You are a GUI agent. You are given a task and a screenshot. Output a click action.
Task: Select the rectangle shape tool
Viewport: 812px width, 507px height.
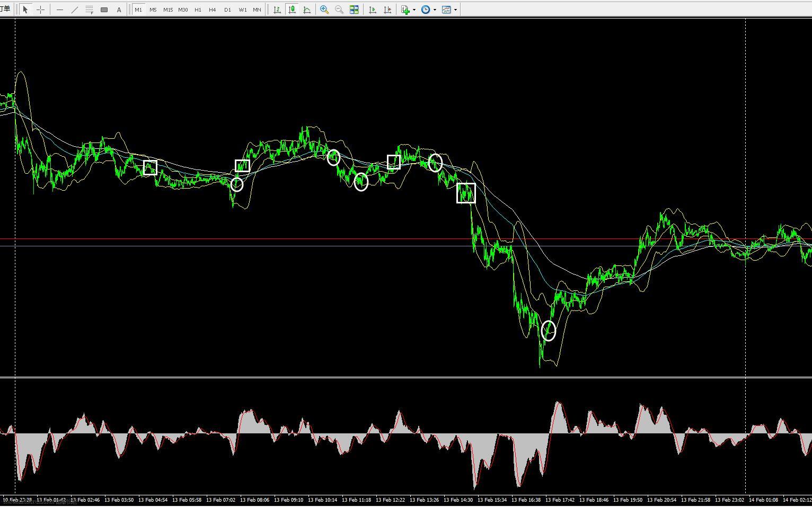pyautogui.click(x=104, y=10)
